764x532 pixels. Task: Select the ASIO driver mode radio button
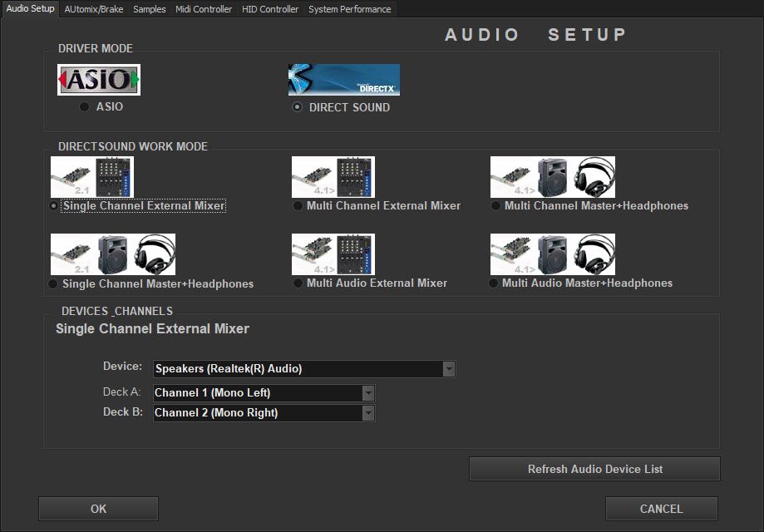click(84, 107)
